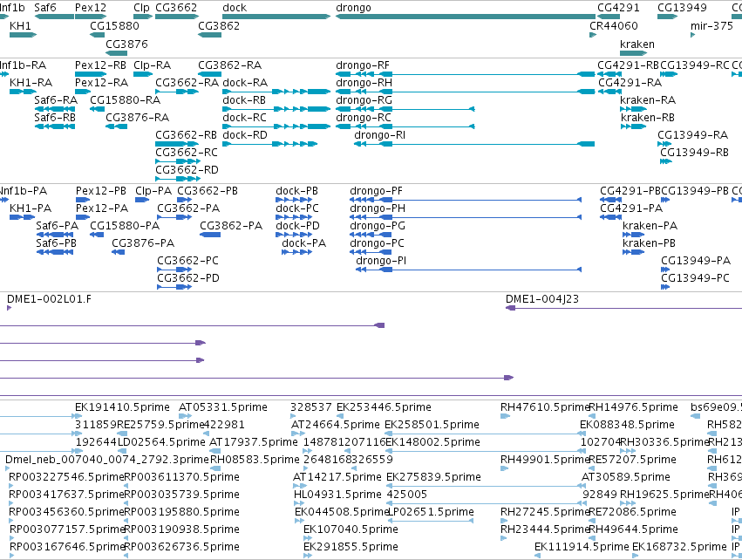Select EST EK291855.5prime
This screenshot has height=560, width=742.
[x=351, y=547]
